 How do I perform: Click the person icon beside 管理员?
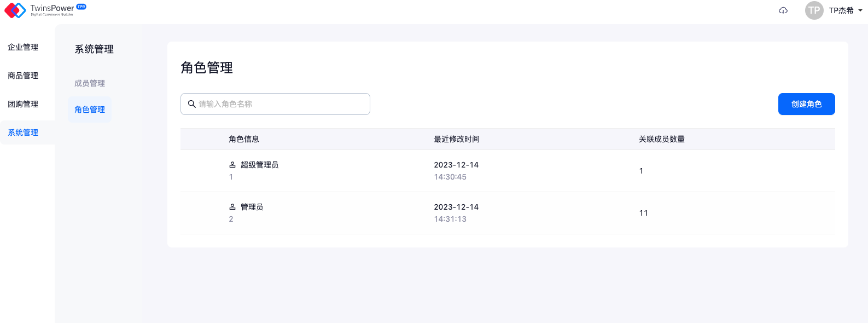[232, 207]
